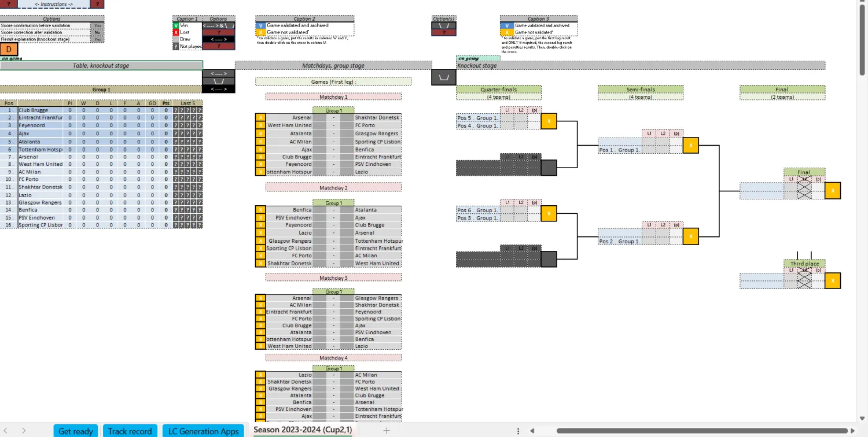Click the three-dot handle left of the horizontal scrollbar

tap(518, 431)
